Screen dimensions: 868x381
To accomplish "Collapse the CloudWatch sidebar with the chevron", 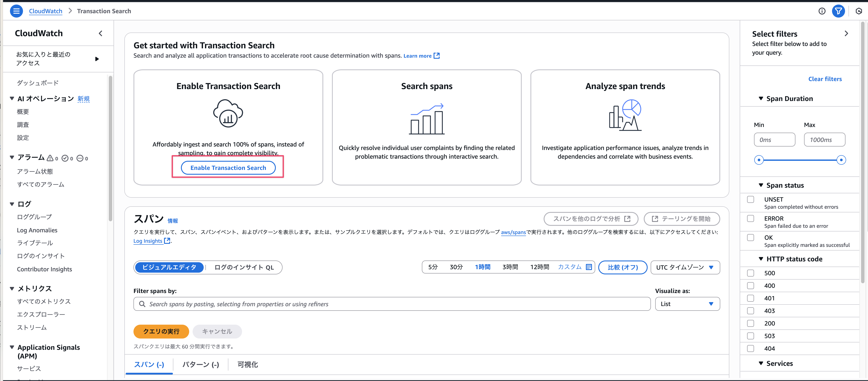I will 100,33.
